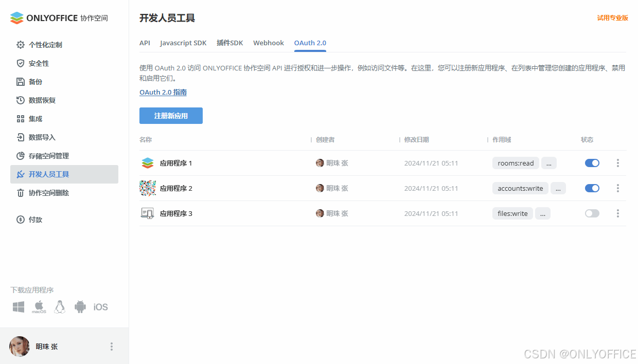Open the 应用程序 1 more options menu
The image size is (638, 364).
pyautogui.click(x=618, y=163)
